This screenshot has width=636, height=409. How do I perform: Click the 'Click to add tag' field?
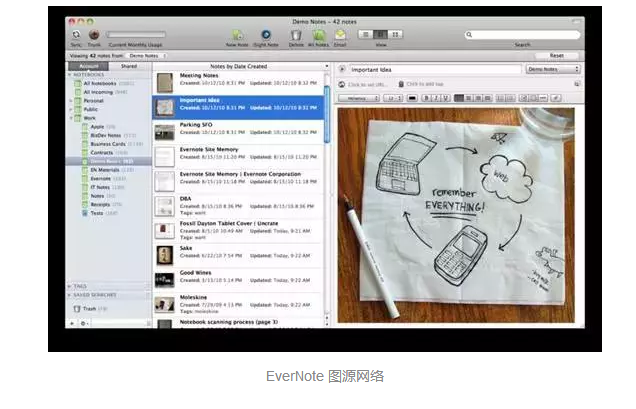click(425, 84)
